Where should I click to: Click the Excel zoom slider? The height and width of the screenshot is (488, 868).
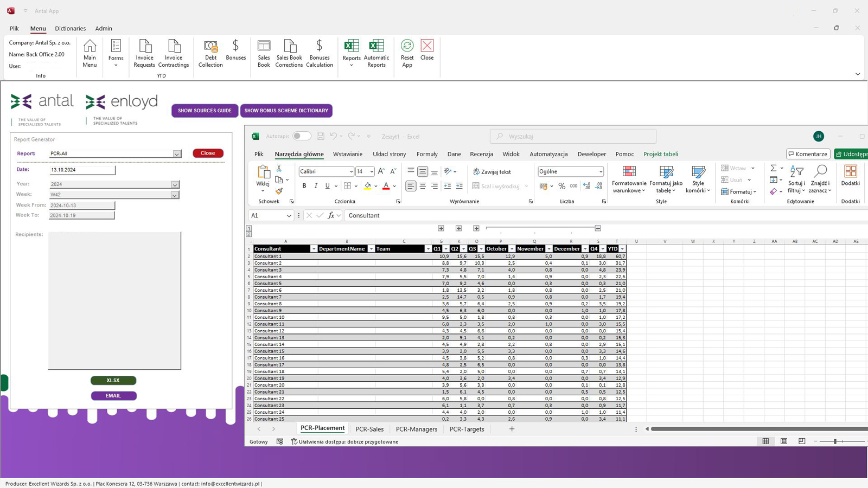(x=835, y=441)
